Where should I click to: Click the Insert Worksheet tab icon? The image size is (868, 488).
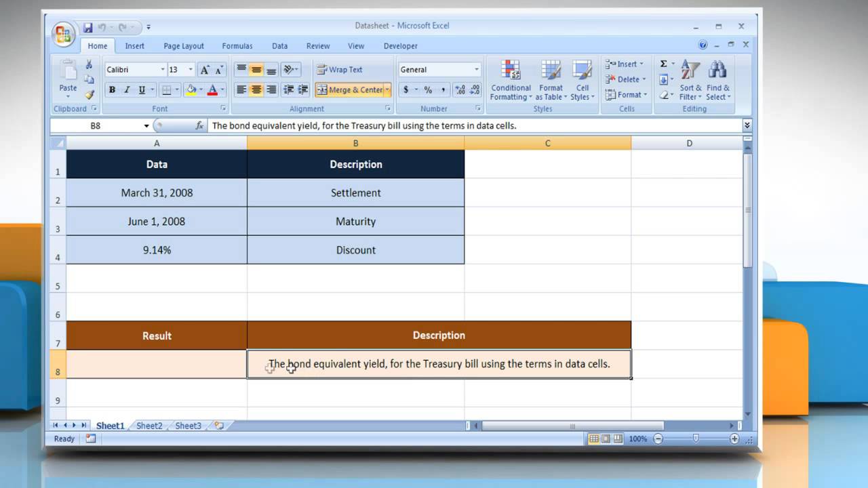218,426
